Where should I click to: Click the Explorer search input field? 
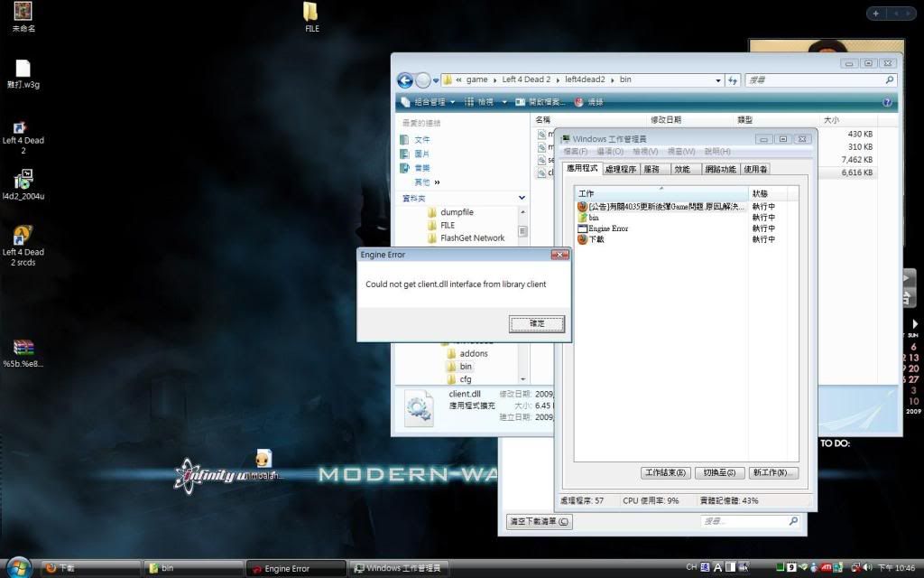click(x=812, y=79)
